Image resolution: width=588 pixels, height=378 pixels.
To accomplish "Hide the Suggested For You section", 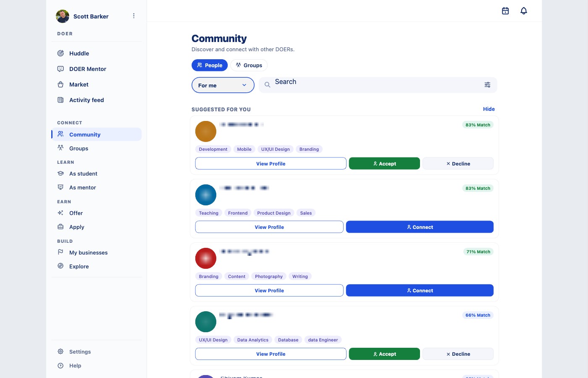I will tap(489, 109).
